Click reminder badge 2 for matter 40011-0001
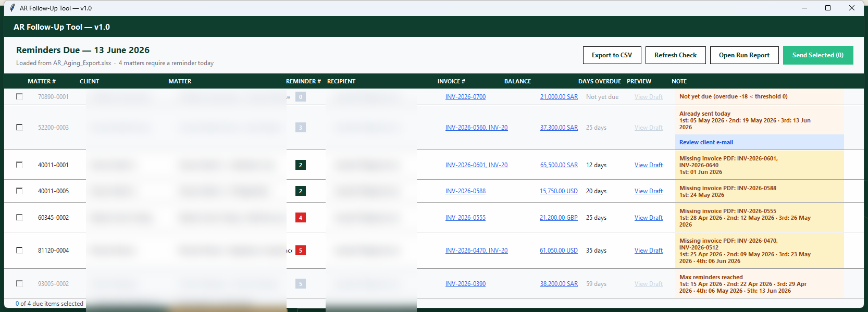Viewport: 868px width, 312px height. pos(300,165)
